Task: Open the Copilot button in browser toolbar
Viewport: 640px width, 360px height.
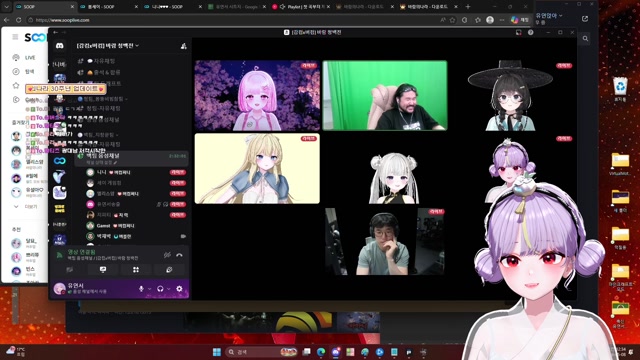Action: click(x=520, y=20)
